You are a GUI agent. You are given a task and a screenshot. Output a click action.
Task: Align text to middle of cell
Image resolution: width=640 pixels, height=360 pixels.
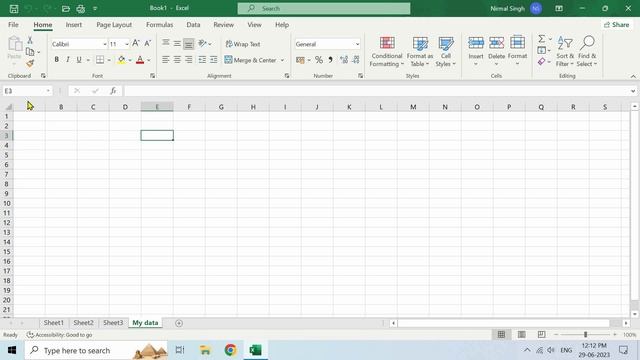pos(177,43)
